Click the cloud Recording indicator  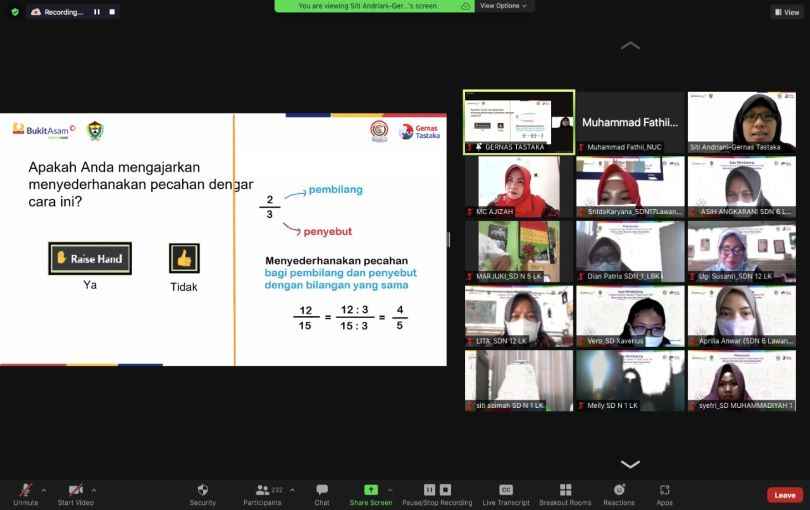tap(57, 12)
